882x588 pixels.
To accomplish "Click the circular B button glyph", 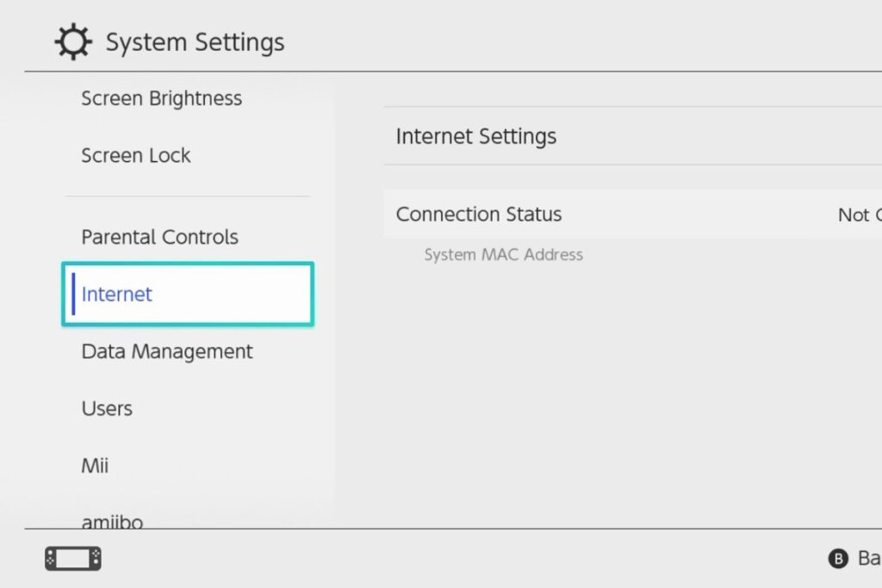I will pos(838,559).
